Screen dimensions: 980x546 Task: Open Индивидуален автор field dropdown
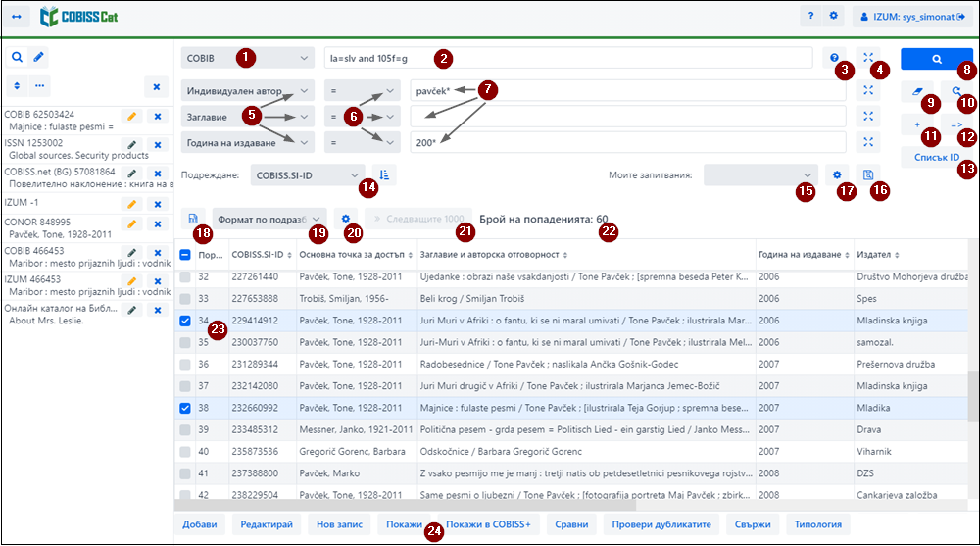[248, 91]
